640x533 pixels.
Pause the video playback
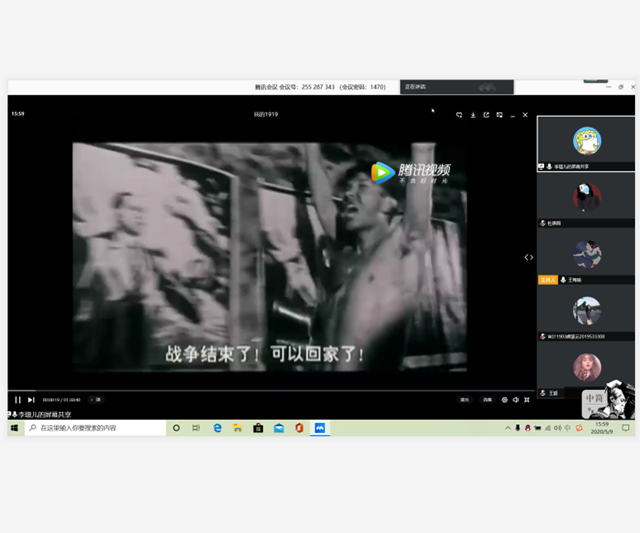(x=18, y=400)
